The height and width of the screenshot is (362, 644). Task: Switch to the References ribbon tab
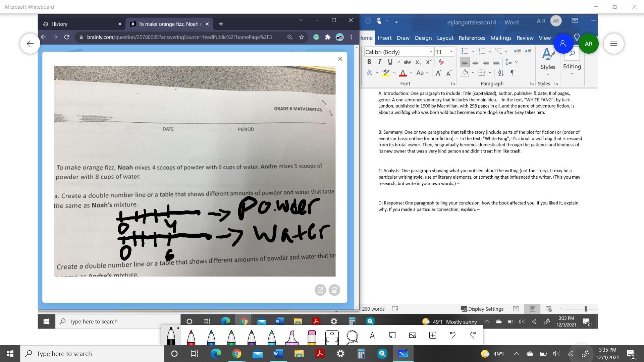click(472, 38)
